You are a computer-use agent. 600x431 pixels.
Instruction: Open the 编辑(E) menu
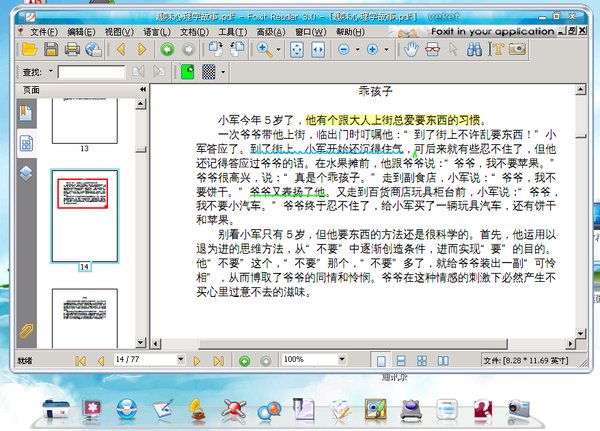point(81,32)
